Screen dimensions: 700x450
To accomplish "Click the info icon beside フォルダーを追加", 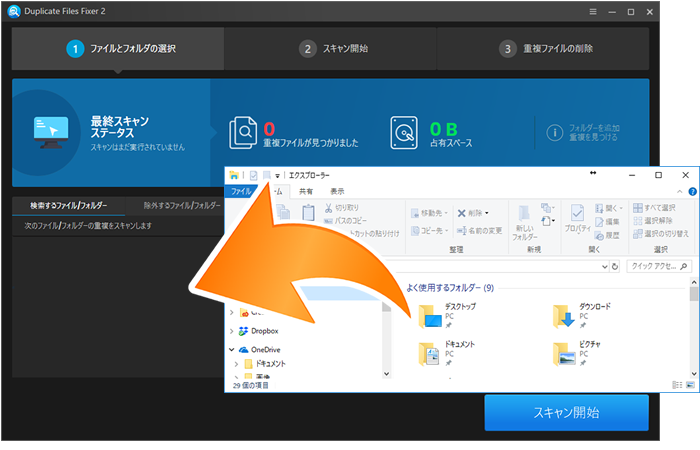I will (554, 133).
